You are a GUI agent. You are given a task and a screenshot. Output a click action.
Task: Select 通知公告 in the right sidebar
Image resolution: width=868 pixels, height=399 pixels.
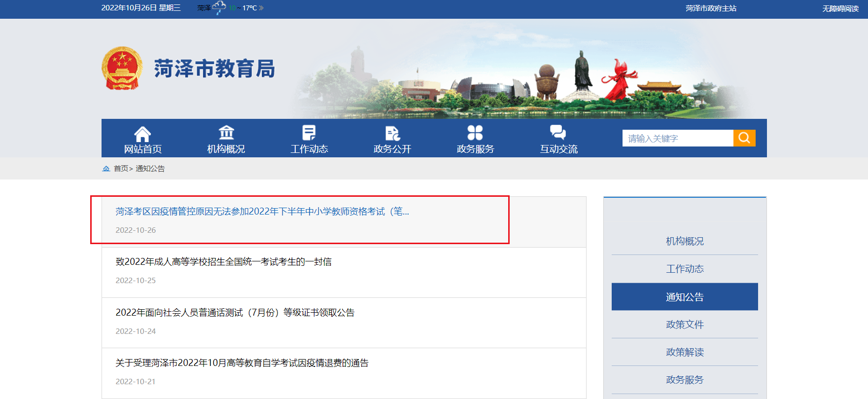pyautogui.click(x=685, y=297)
